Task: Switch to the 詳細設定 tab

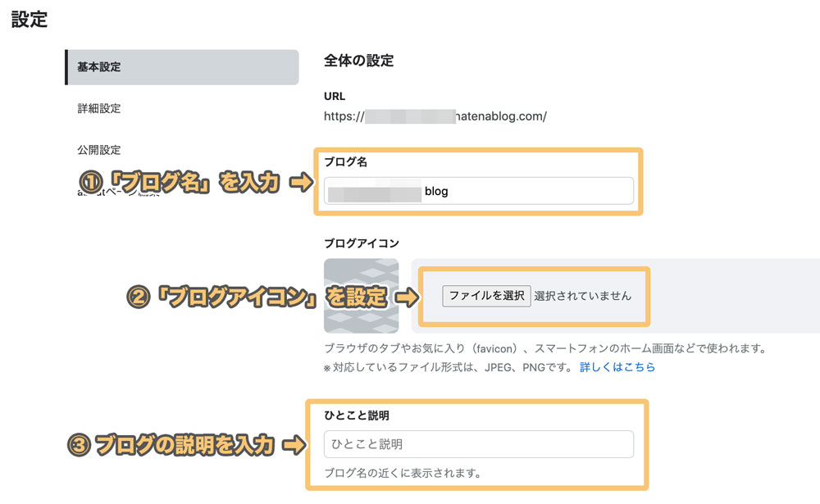Action: click(x=99, y=108)
